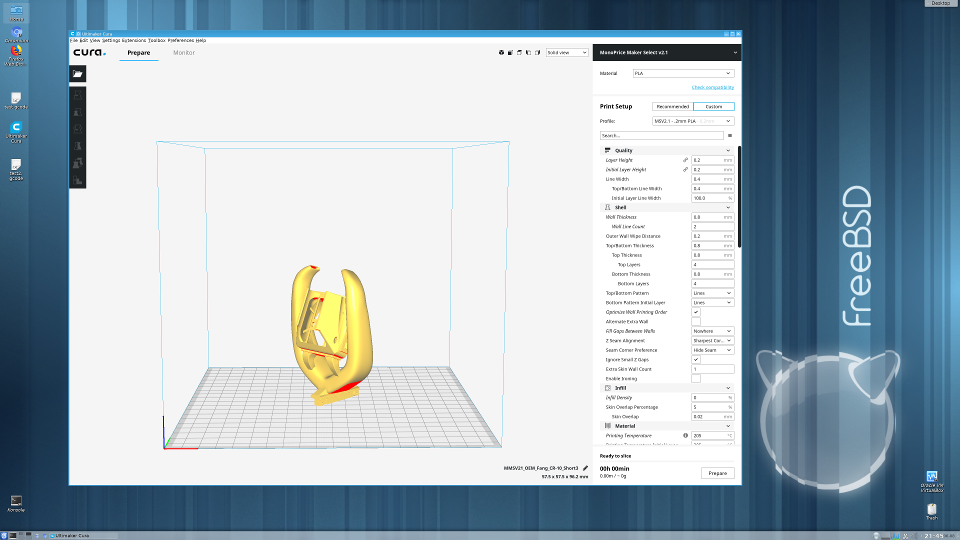Click the link icon beside Initial Layer Height

pyautogui.click(x=685, y=170)
